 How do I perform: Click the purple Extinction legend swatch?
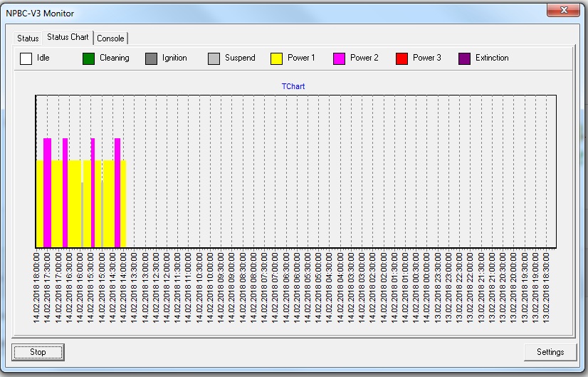coord(464,58)
